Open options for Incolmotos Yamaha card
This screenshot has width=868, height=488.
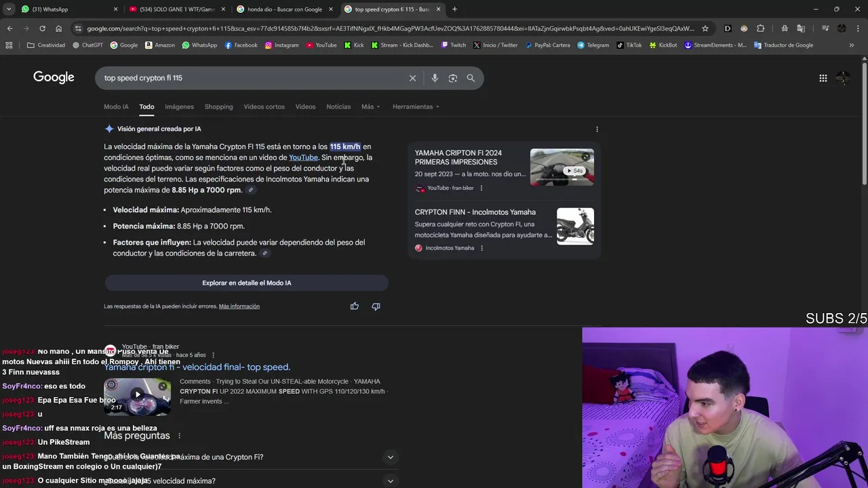click(x=481, y=248)
